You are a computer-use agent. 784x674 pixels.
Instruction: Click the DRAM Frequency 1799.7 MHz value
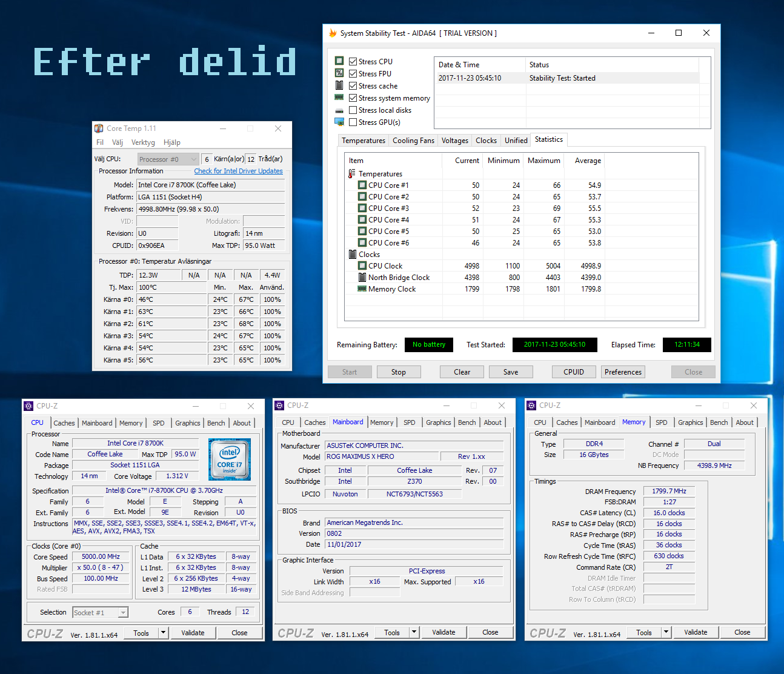tap(669, 491)
